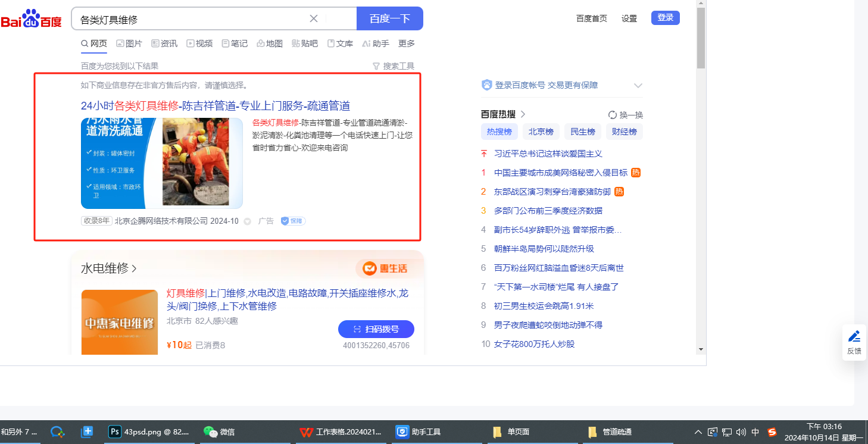The height and width of the screenshot is (444, 868).
Task: Click the volume icon in the system tray
Action: click(x=741, y=432)
